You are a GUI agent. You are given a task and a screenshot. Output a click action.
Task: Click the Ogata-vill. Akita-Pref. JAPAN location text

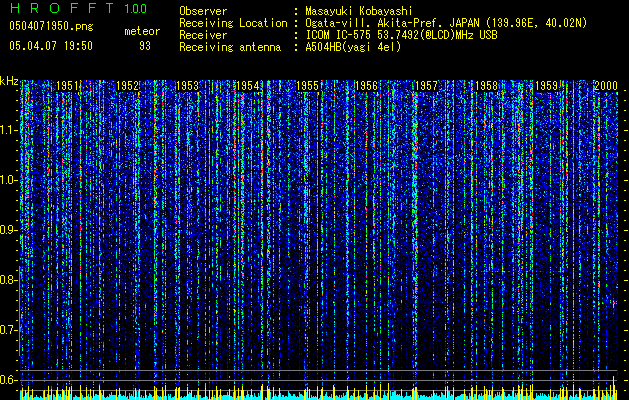pos(446,23)
